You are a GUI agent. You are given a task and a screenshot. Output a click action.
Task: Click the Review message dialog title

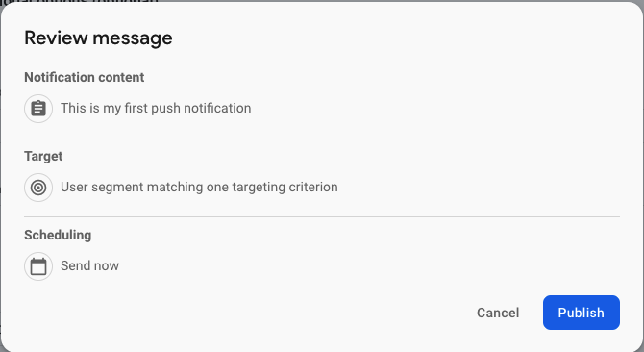point(98,38)
